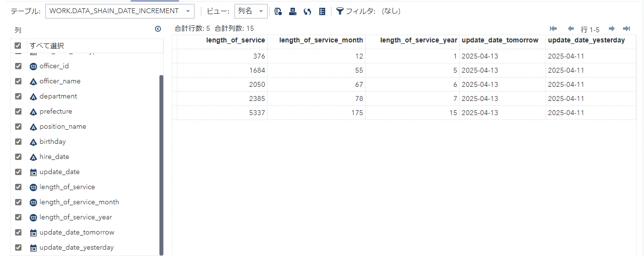This screenshot has height=256, width=644.
Task: Select cell with value 2385
Action: coord(222,98)
